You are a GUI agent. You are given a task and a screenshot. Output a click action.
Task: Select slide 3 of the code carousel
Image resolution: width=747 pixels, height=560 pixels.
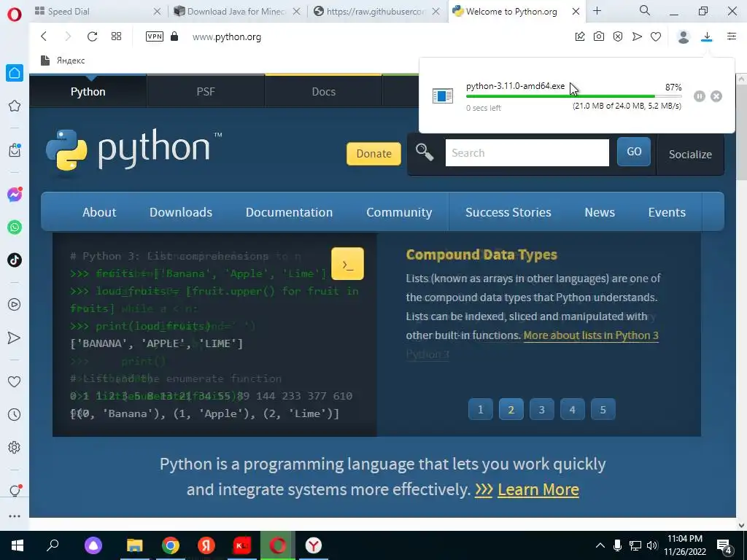(542, 410)
